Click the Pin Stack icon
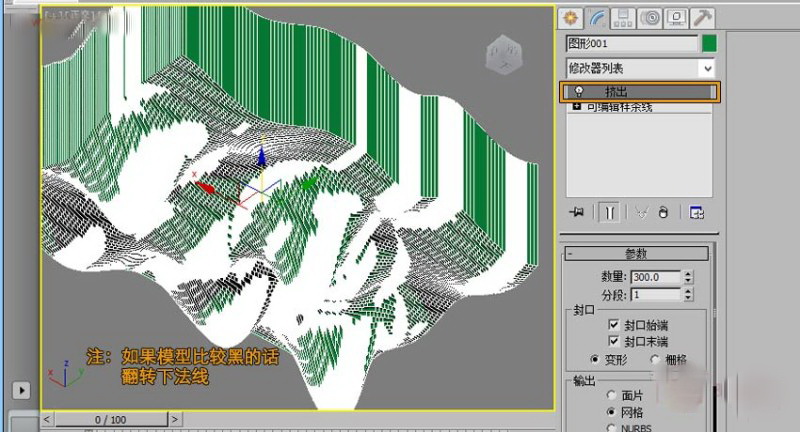Image resolution: width=800 pixels, height=432 pixels. coord(576,212)
